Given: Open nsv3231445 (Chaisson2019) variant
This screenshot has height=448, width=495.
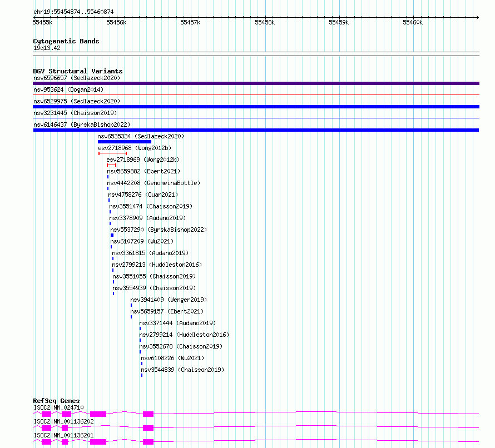Looking at the screenshot, I should [x=75, y=113].
